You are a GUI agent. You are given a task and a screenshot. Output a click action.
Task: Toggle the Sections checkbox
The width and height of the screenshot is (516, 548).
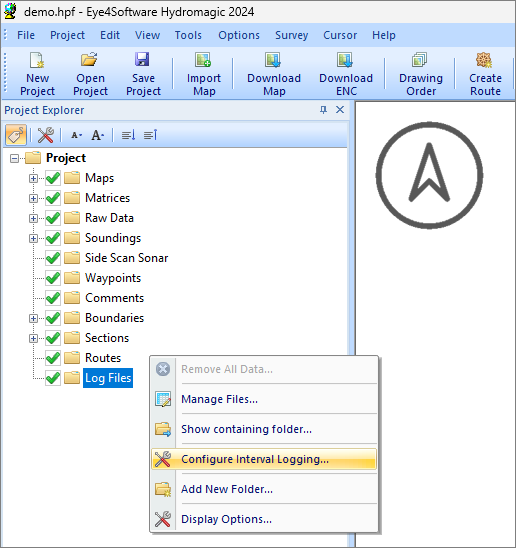[53, 338]
